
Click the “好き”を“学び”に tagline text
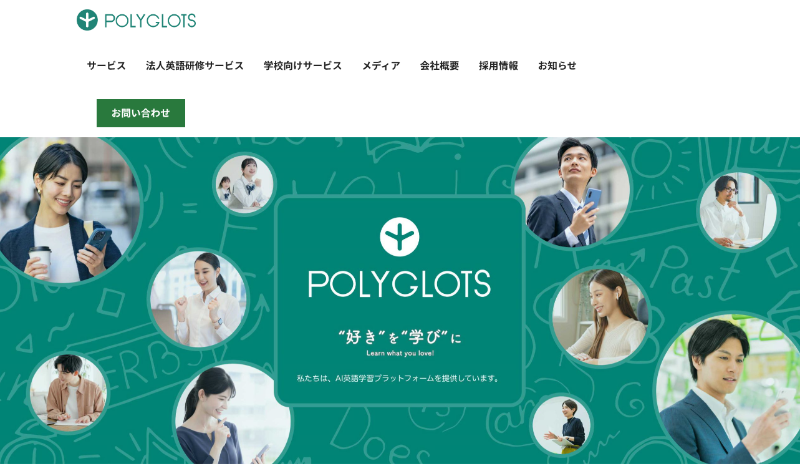click(399, 337)
